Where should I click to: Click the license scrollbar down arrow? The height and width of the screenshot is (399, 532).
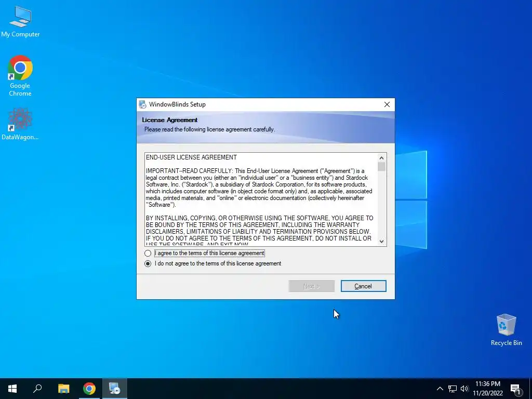(x=381, y=241)
